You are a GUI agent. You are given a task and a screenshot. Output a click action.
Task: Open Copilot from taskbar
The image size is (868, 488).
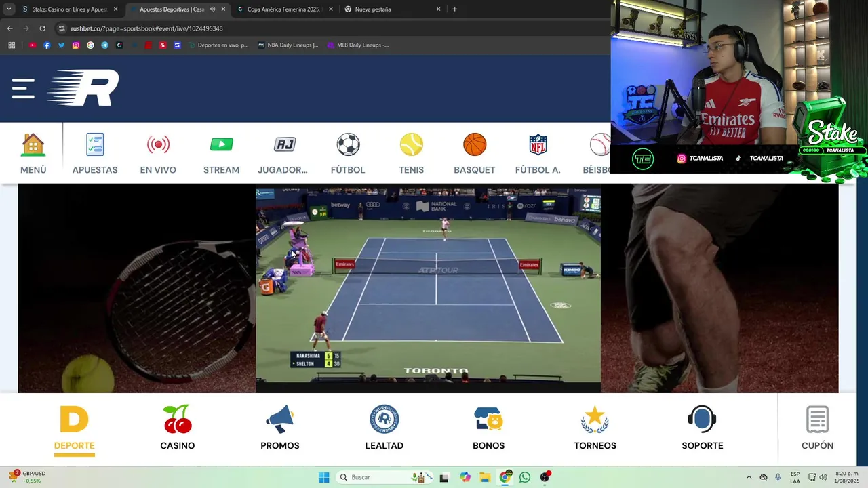(465, 477)
